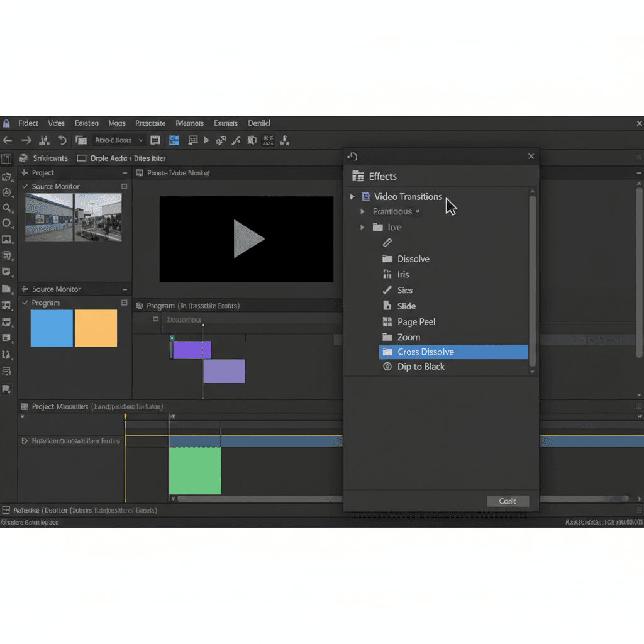Select the Razor tool icon in the toolbar

point(236,140)
